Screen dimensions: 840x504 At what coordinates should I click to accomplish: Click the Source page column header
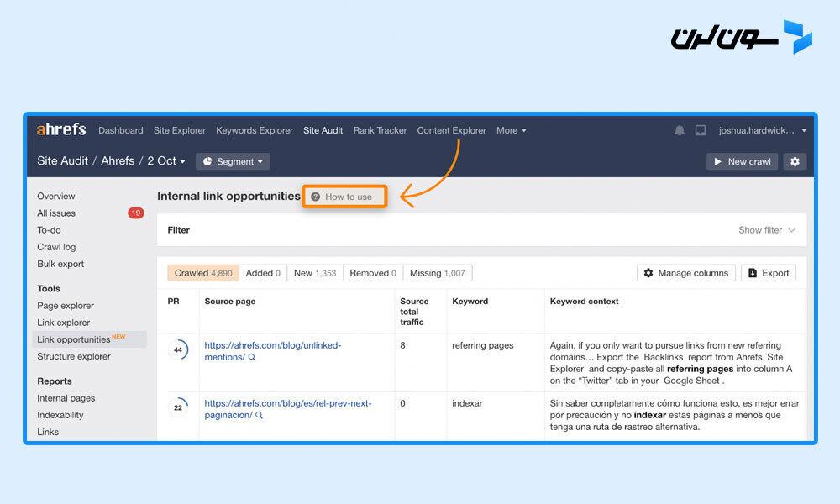(230, 301)
